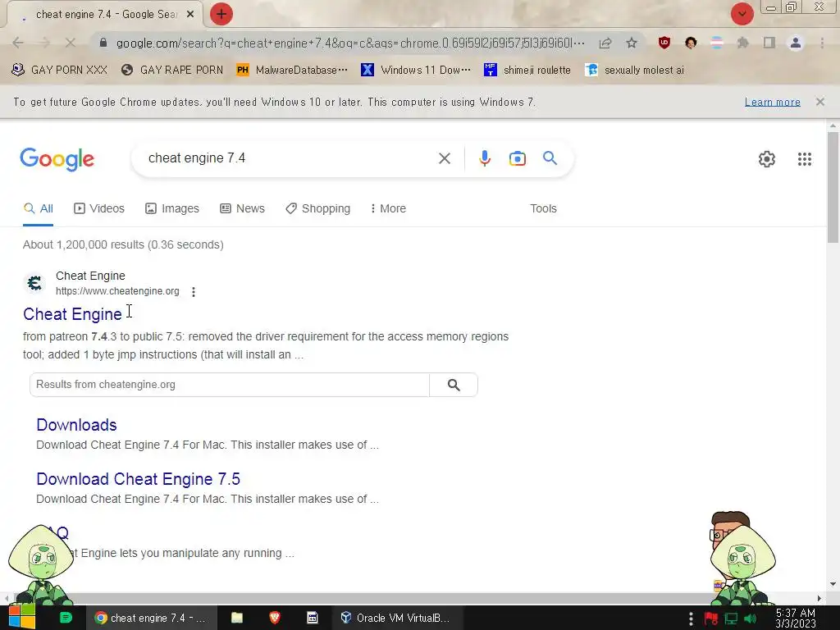Stop loading the current page
The width and height of the screenshot is (840, 630).
(x=71, y=43)
